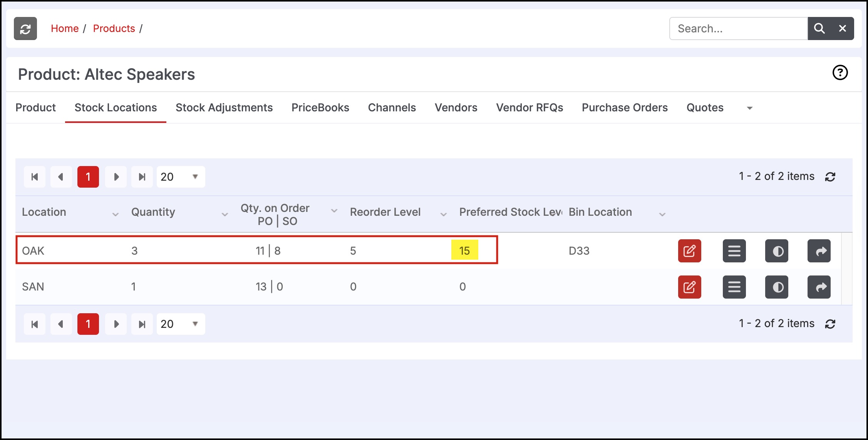Open the Purchase Orders tab
868x440 pixels.
625,107
